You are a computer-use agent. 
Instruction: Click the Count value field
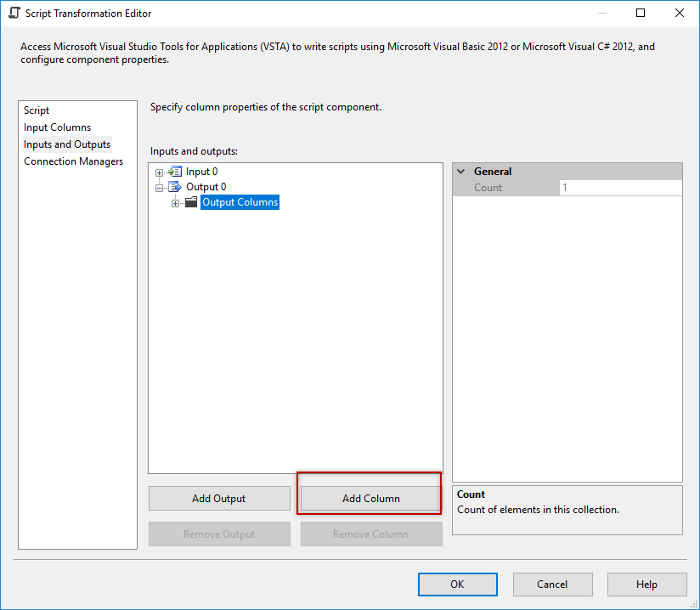620,187
